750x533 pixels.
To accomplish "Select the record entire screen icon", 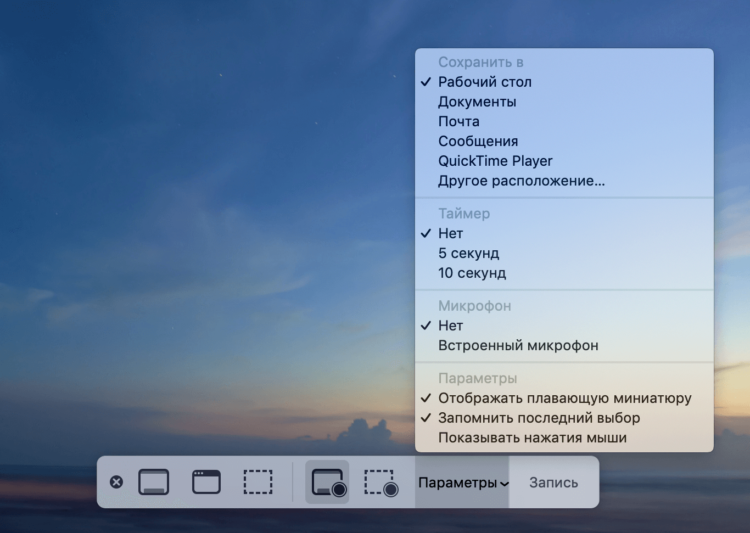I will [328, 482].
